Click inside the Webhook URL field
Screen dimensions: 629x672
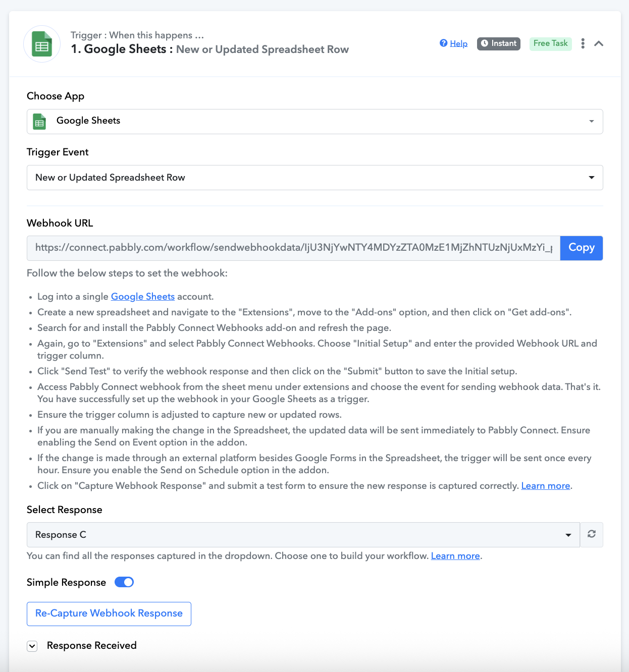click(x=293, y=248)
